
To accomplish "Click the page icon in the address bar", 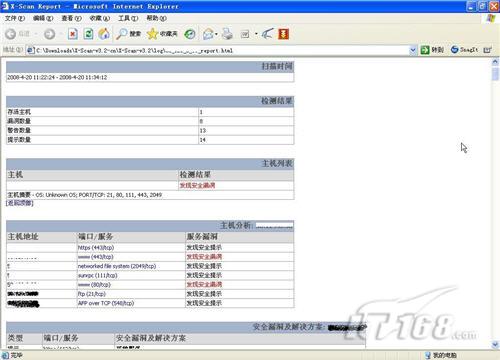I will (x=30, y=50).
